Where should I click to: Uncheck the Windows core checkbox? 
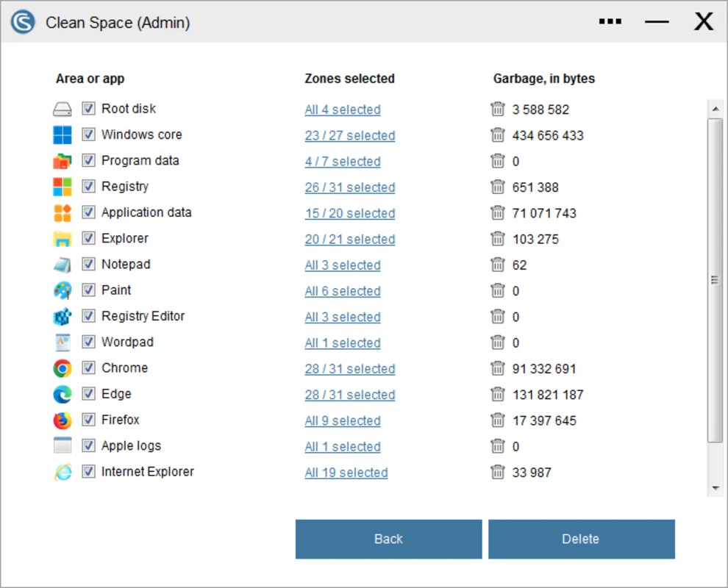click(88, 134)
